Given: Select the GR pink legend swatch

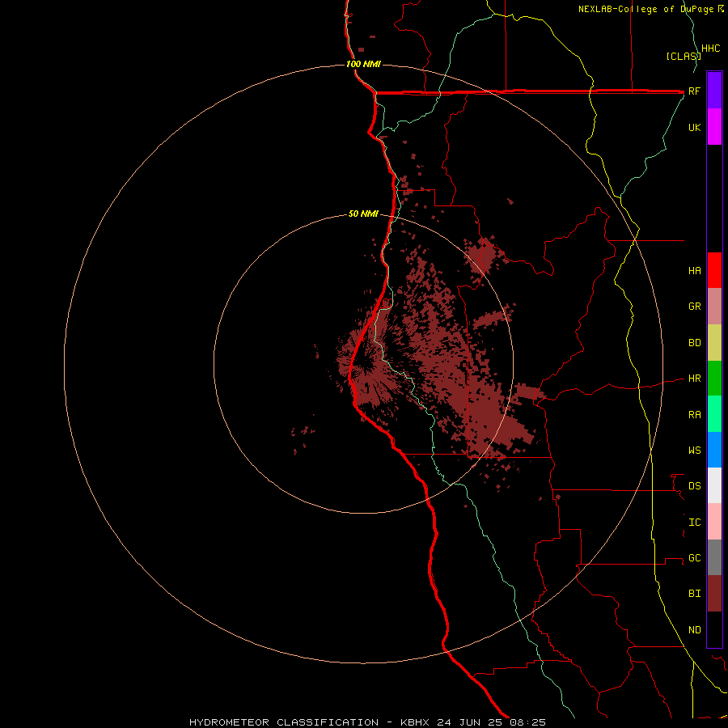Looking at the screenshot, I should (x=714, y=307).
